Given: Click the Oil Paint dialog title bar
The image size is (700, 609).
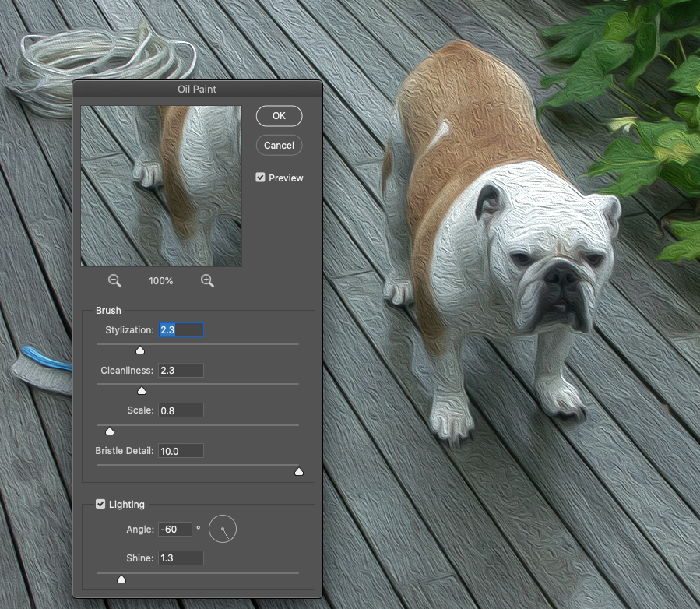Looking at the screenshot, I should point(197,89).
